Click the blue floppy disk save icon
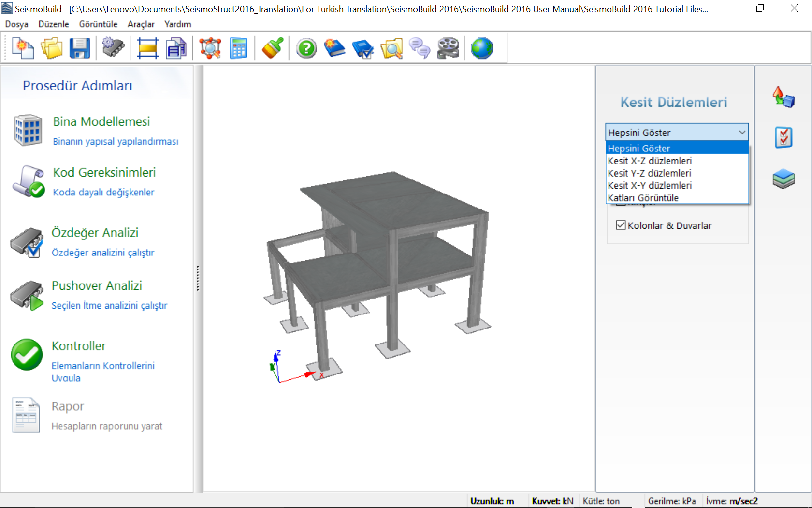Image resolution: width=812 pixels, height=508 pixels. point(80,48)
